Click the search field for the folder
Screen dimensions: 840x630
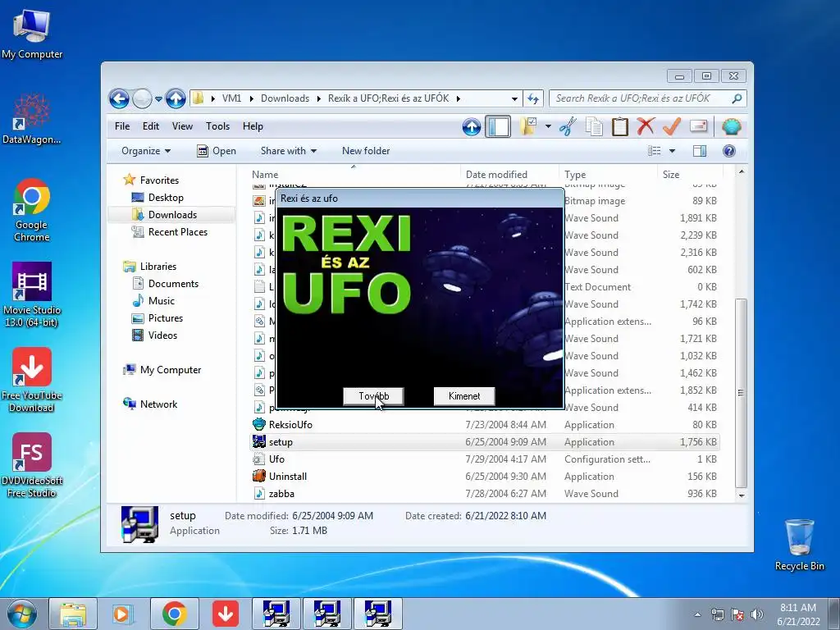tap(641, 98)
